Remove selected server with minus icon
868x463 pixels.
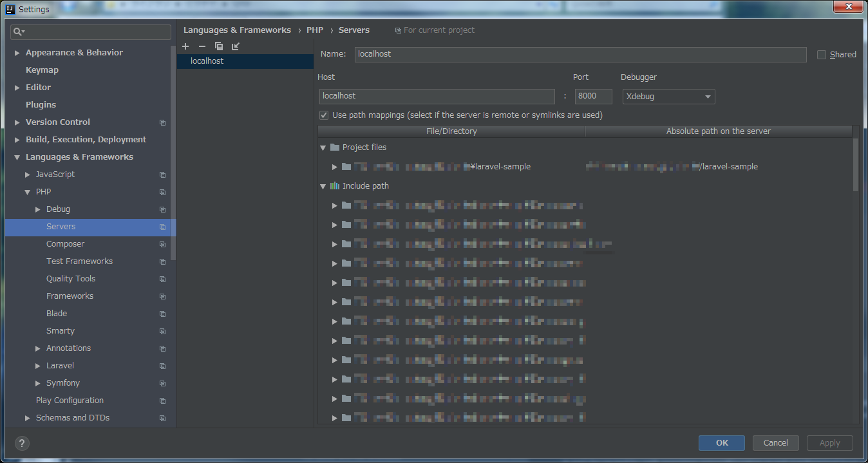pyautogui.click(x=202, y=46)
